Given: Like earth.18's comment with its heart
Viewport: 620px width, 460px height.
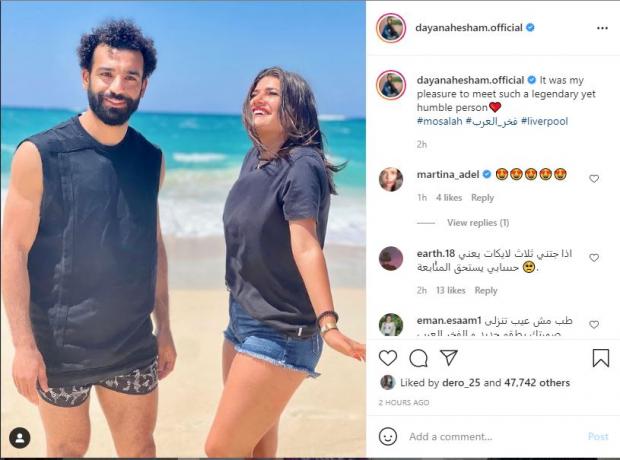Looking at the screenshot, I should coord(594,258).
